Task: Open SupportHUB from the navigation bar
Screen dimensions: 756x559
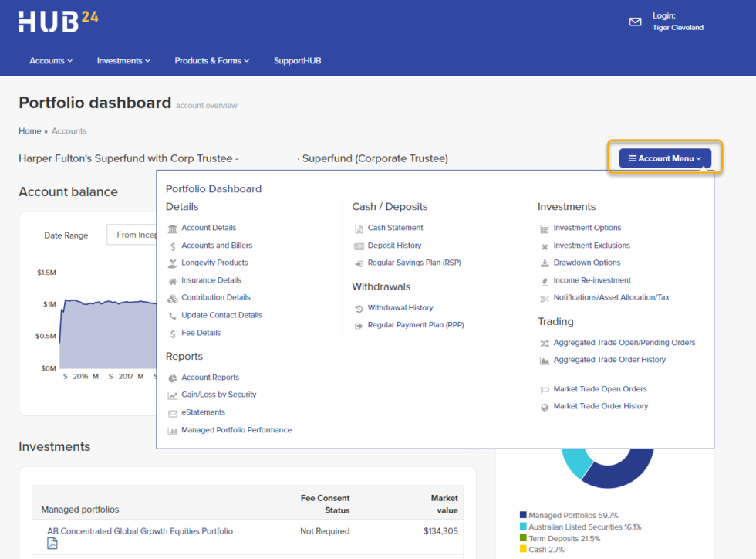Action: pos(297,61)
